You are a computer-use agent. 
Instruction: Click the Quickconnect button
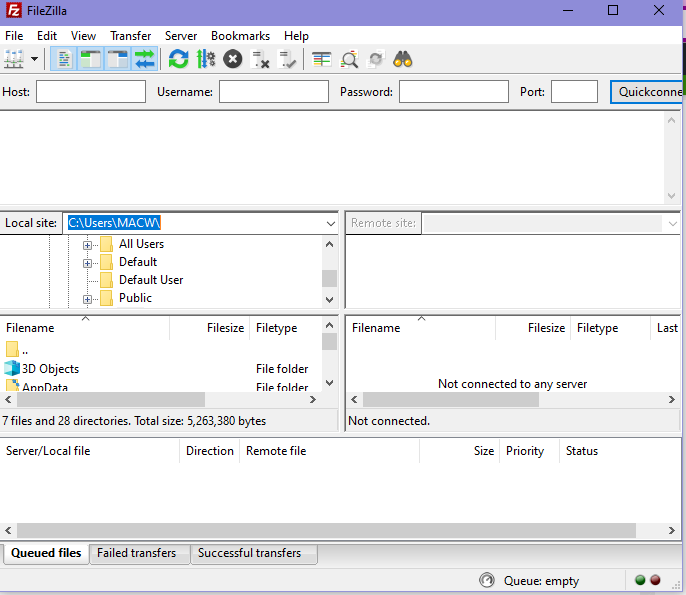[x=648, y=92]
